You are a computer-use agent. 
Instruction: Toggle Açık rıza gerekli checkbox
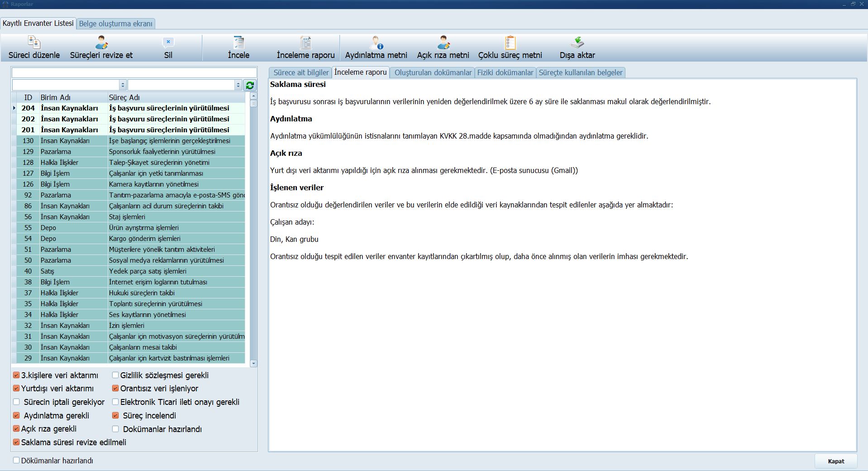(x=16, y=429)
